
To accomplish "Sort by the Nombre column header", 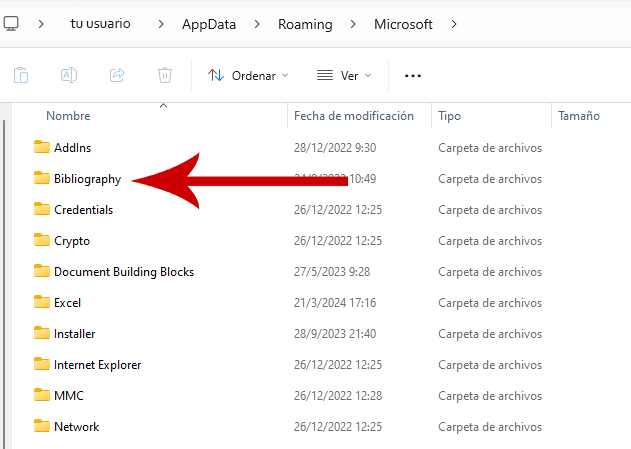I will point(68,116).
